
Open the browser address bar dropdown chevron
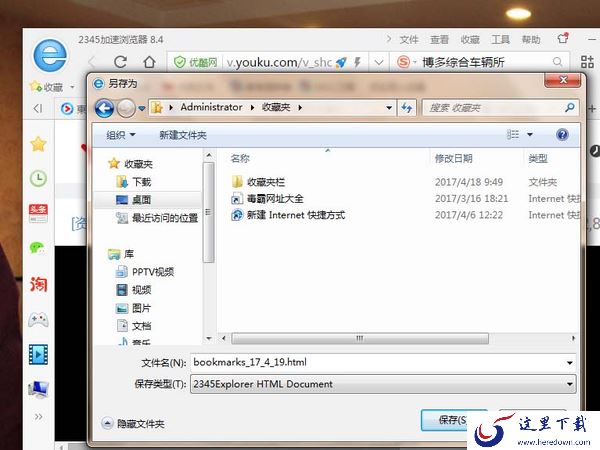pos(379,62)
